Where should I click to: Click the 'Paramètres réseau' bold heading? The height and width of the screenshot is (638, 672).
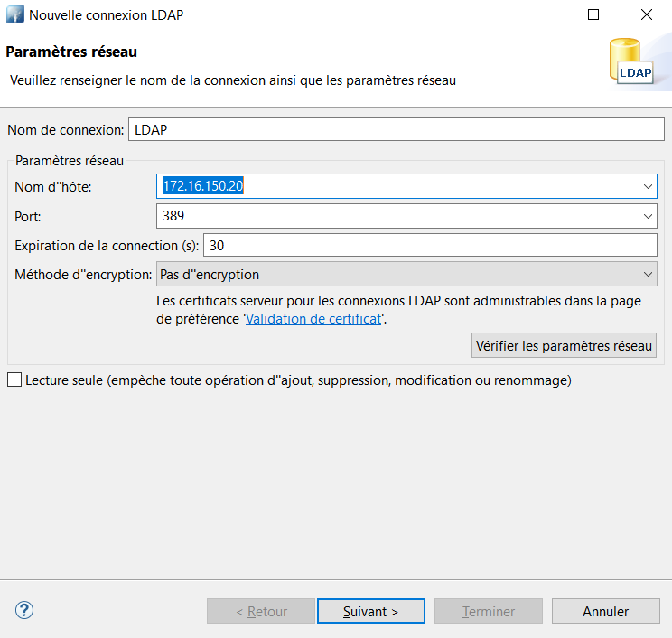tap(71, 52)
